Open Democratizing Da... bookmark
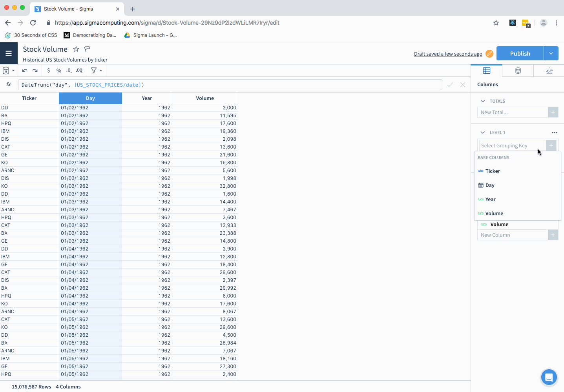The image size is (564, 392). pos(90,35)
